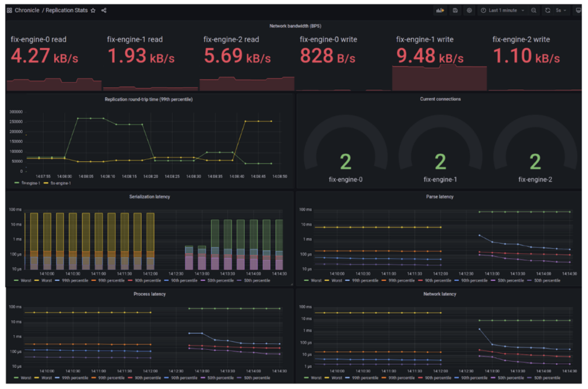Cycle view mode with monitor icon
588x389 pixels.
click(x=578, y=10)
